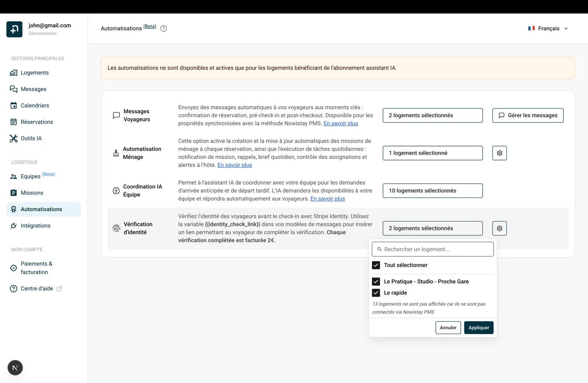Click the Tout sélectionner label text
Viewport: 588px width, 383px height.
[406, 265]
